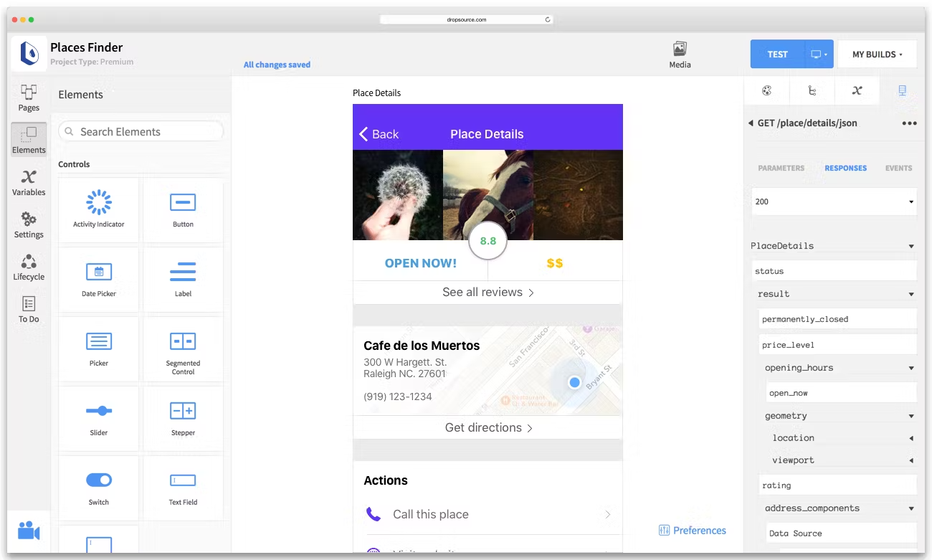Click the Dropsource logo

29,54
